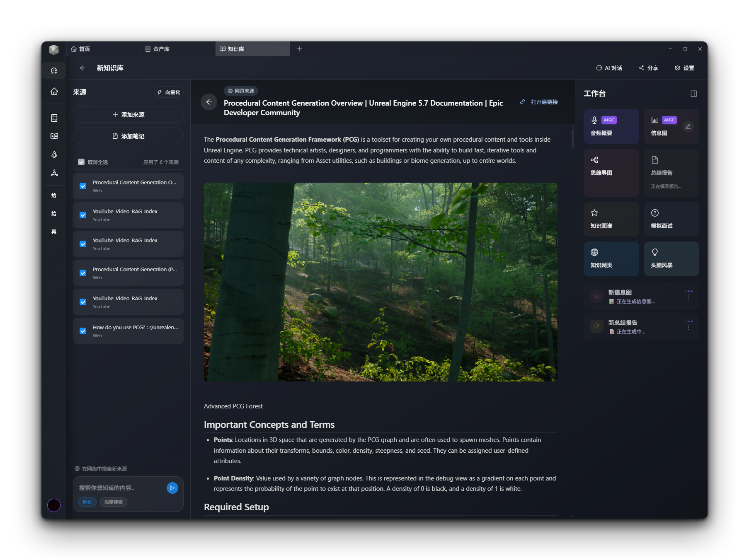Toggle checkbox for How do you use PCG source

(83, 331)
